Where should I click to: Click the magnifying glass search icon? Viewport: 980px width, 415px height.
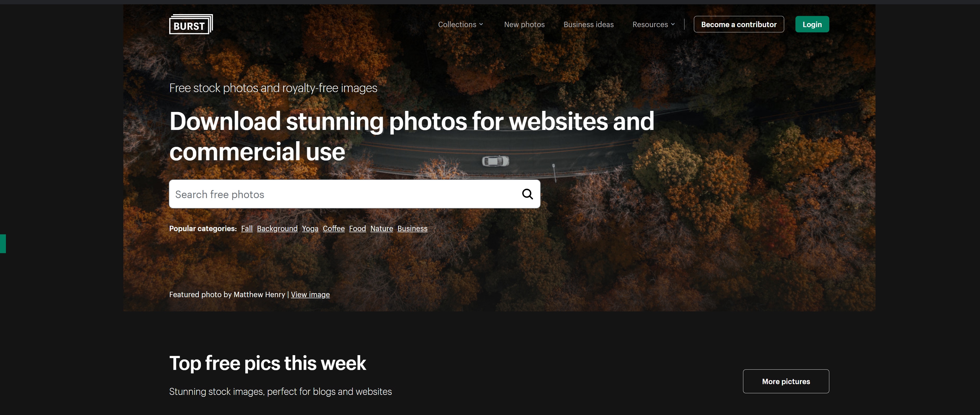527,194
